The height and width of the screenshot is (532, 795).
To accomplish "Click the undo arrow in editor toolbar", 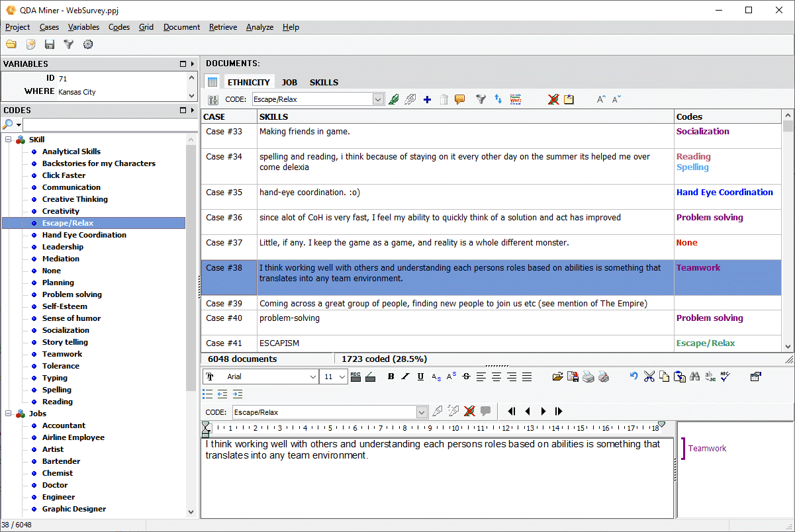I will pyautogui.click(x=633, y=377).
